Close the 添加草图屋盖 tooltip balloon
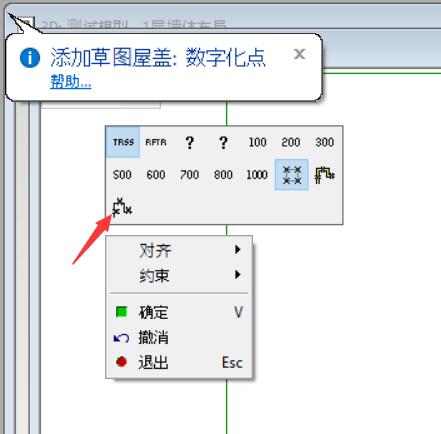 [300, 54]
